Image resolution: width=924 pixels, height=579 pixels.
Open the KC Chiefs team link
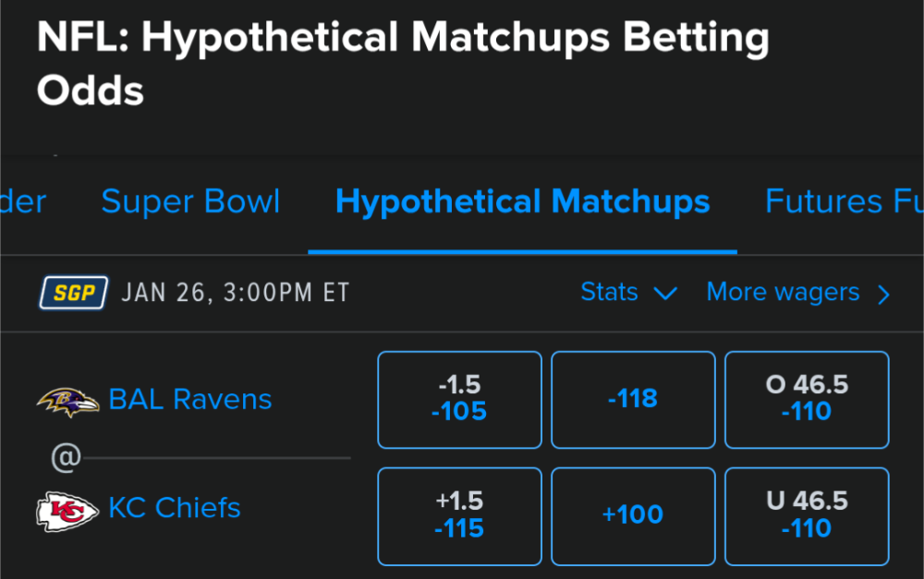[175, 508]
